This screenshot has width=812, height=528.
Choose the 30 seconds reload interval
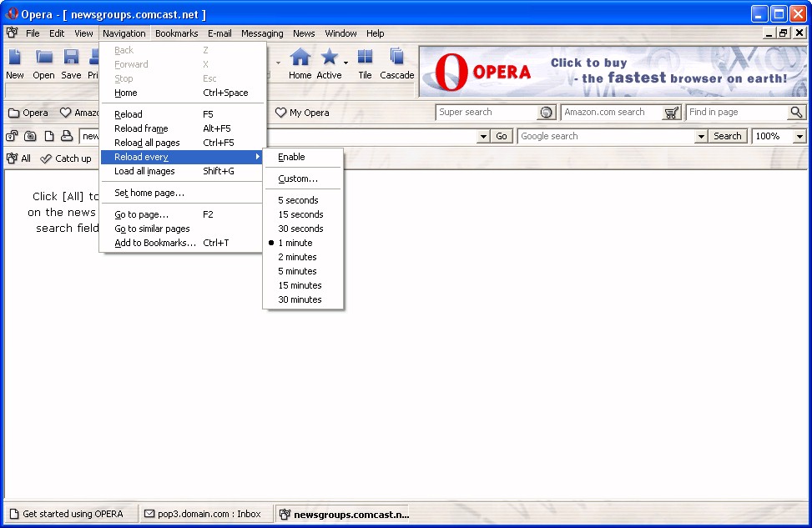300,229
